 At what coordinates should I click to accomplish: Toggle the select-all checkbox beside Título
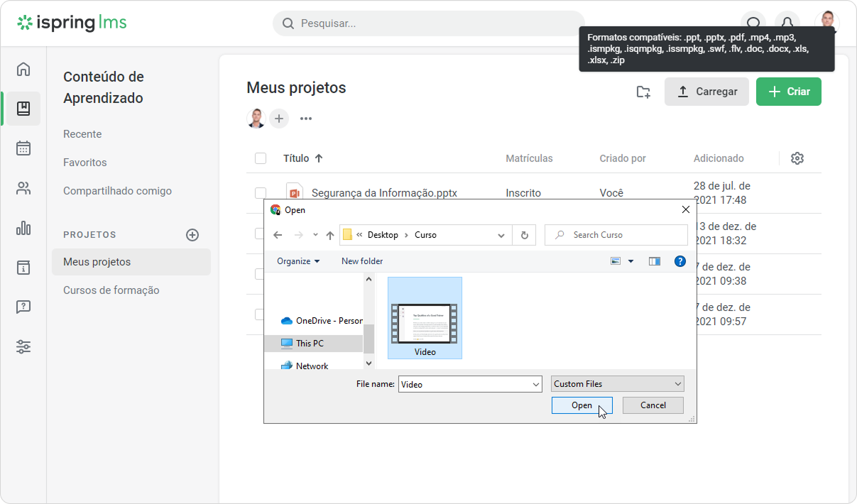click(x=261, y=158)
